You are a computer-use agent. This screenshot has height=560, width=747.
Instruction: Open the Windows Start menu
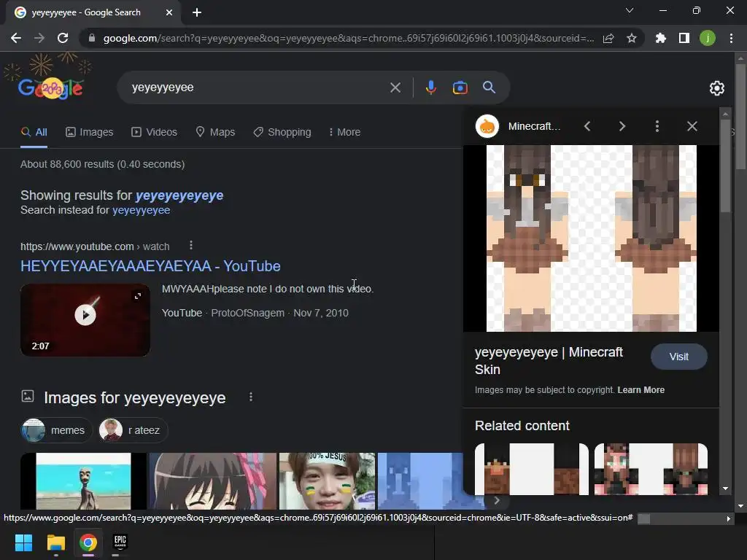[23, 542]
